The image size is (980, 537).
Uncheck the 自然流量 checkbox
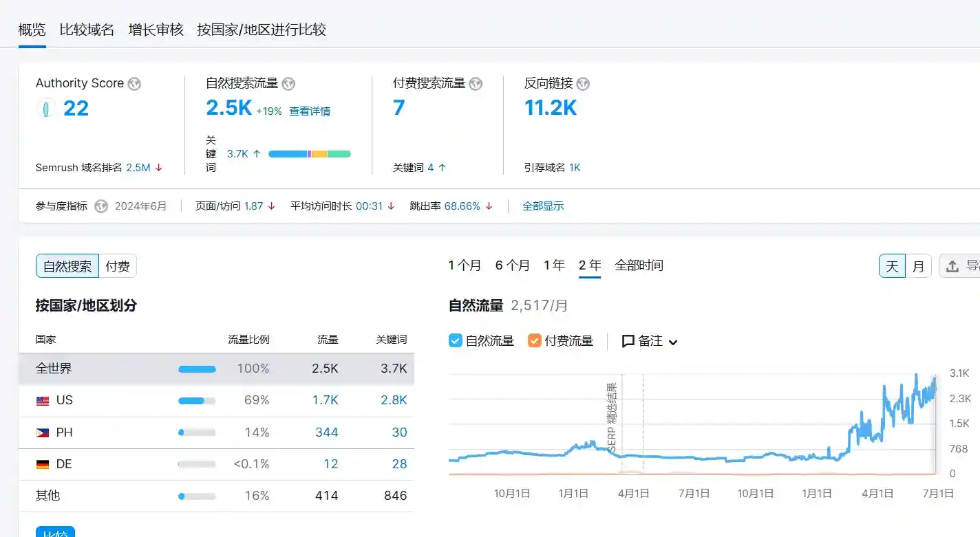pos(456,340)
